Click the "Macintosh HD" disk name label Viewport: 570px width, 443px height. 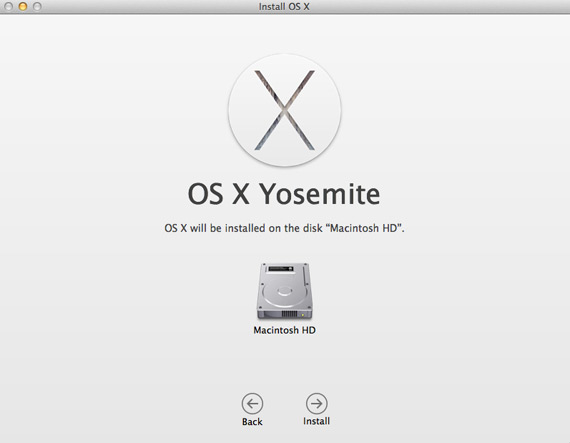click(x=285, y=330)
